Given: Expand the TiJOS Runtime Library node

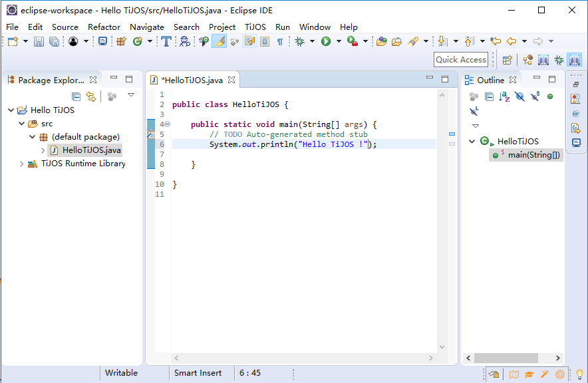Looking at the screenshot, I should tap(21, 164).
